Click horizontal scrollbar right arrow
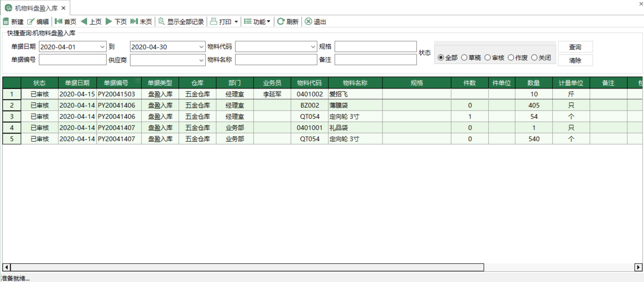 tap(638, 267)
